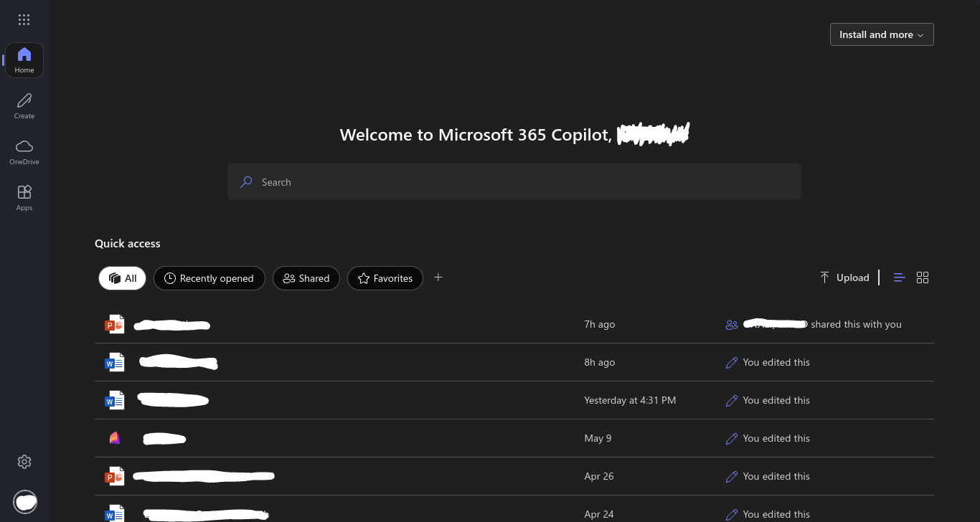This screenshot has width=980, height=522.
Task: Add a new filter with the plus icon
Action: click(x=438, y=277)
